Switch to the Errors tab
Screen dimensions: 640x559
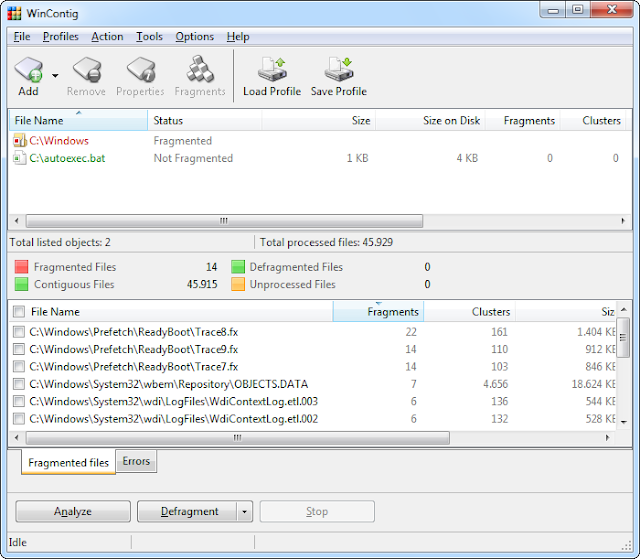[136, 461]
